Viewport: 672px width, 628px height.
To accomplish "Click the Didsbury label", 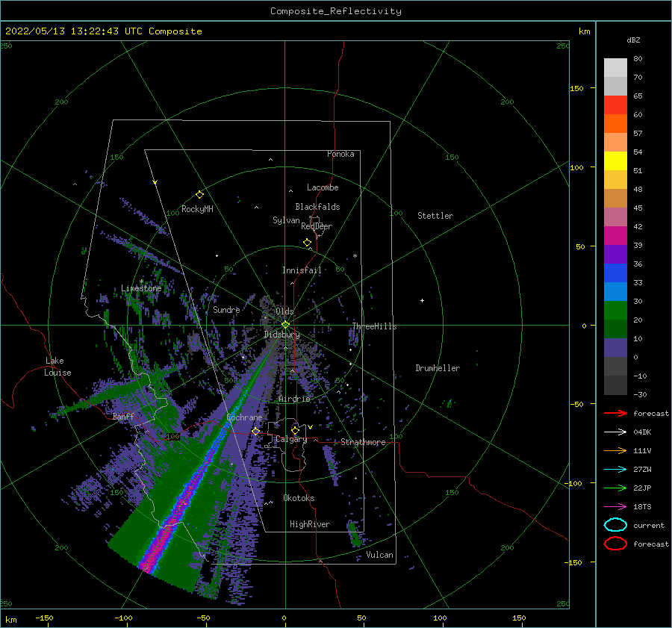I will pyautogui.click(x=281, y=335).
